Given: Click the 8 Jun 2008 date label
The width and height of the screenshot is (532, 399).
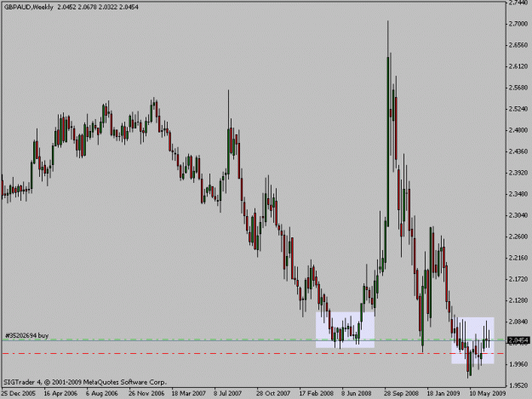Looking at the screenshot, I should click(357, 393).
